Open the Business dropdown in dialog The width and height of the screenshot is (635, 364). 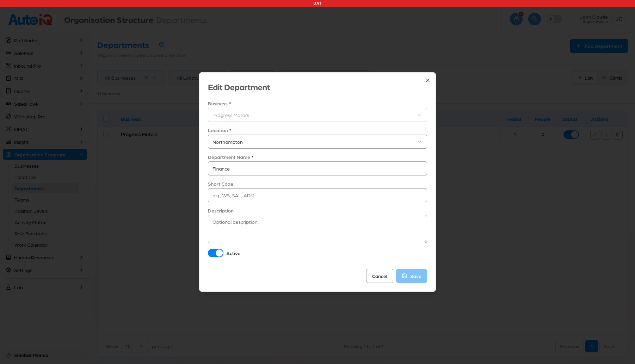point(317,115)
